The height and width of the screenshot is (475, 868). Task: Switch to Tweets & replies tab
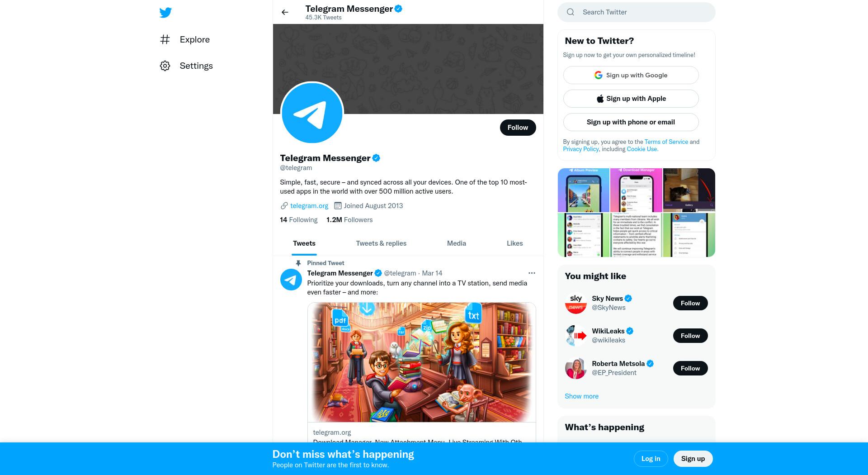pos(381,243)
